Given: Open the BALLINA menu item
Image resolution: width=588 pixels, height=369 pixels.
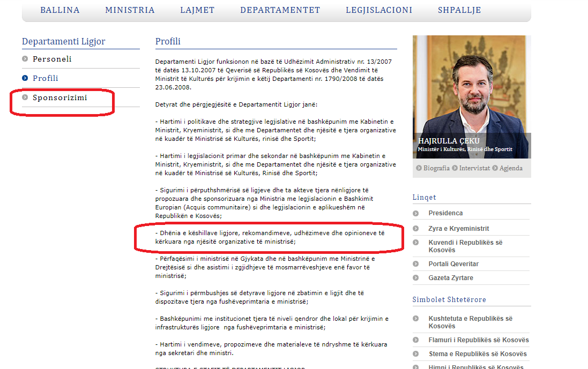Looking at the screenshot, I should (59, 10).
